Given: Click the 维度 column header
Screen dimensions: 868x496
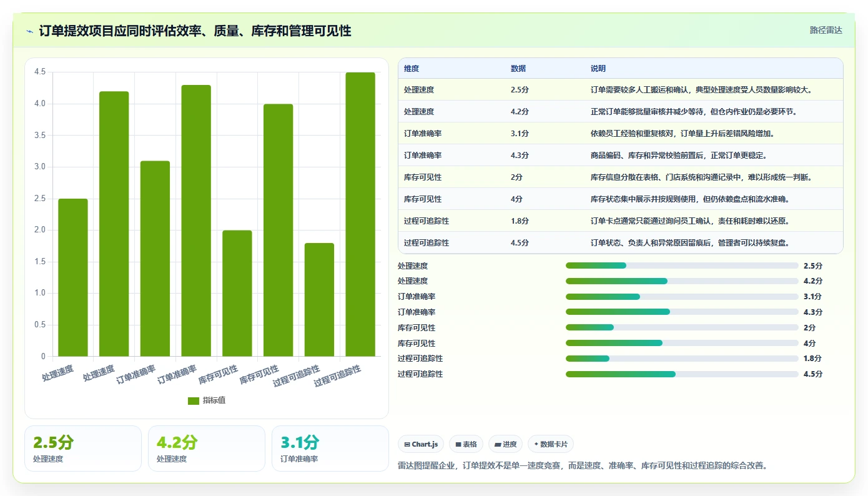Looking at the screenshot, I should point(412,69).
